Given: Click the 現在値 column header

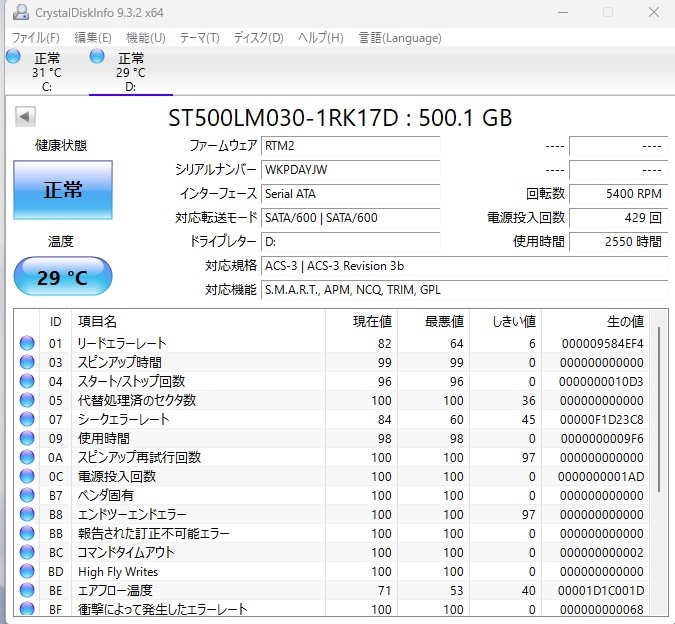Looking at the screenshot, I should [x=361, y=321].
